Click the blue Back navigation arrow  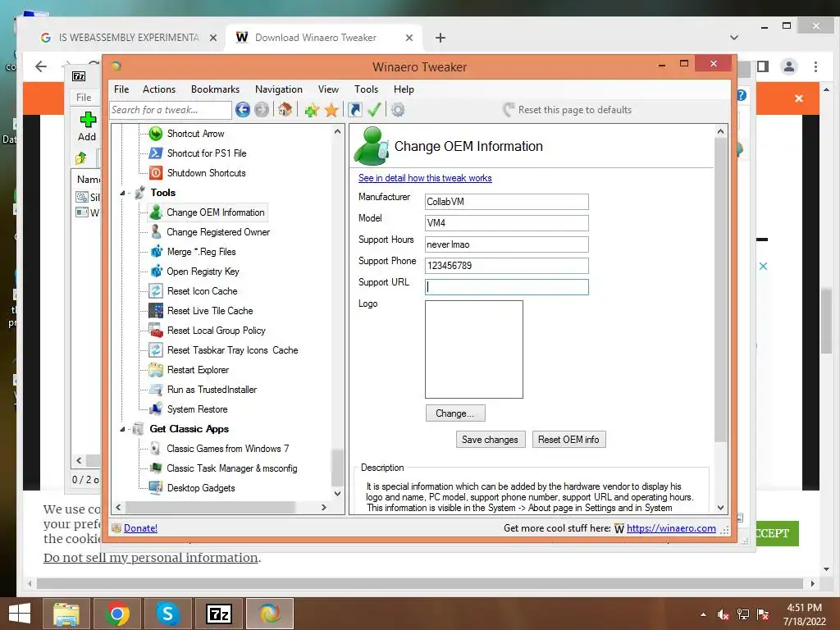coord(243,110)
